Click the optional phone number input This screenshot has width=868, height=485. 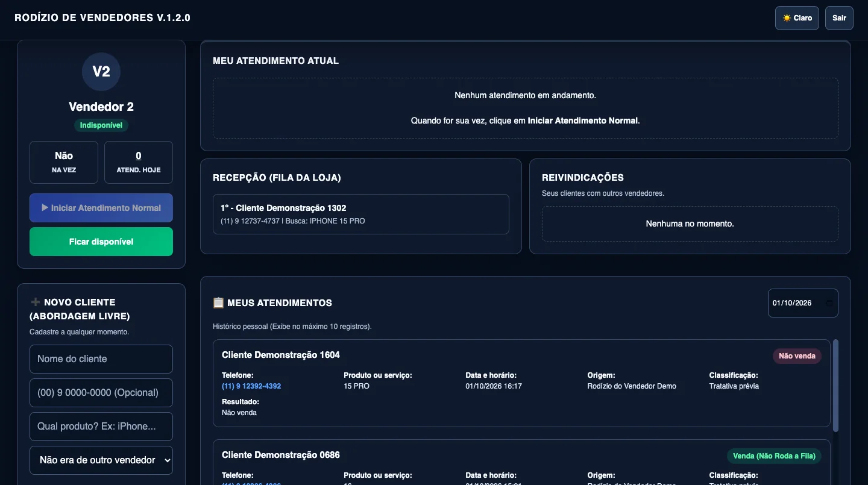[x=101, y=393]
